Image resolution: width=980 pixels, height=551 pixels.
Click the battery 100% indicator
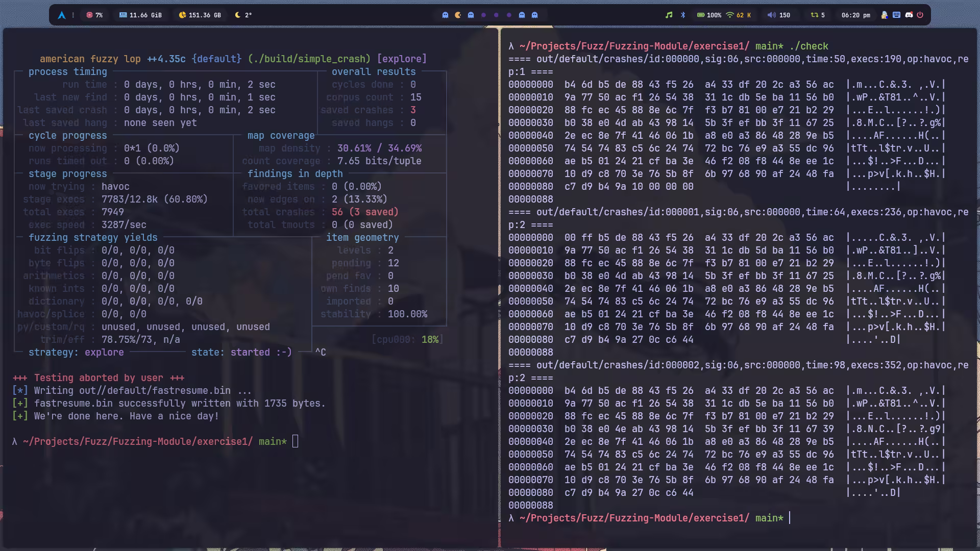point(708,15)
